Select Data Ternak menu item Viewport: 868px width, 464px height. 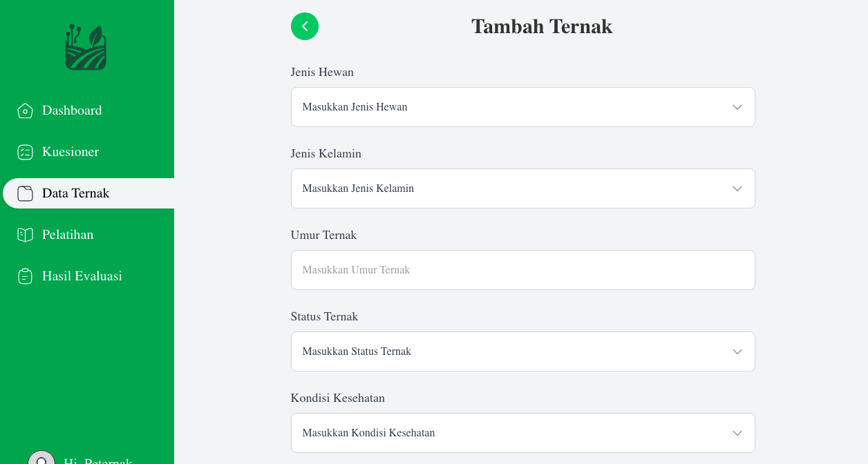click(76, 193)
